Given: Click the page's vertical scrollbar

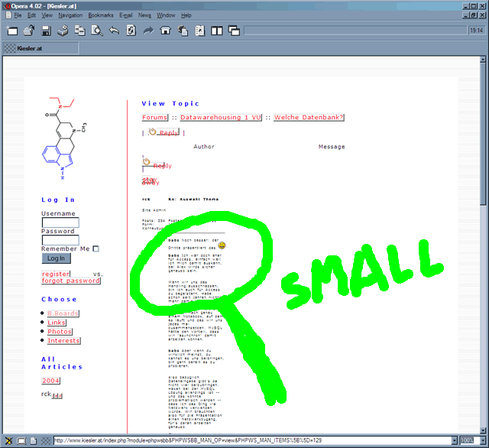Looking at the screenshot, I should [x=483, y=229].
